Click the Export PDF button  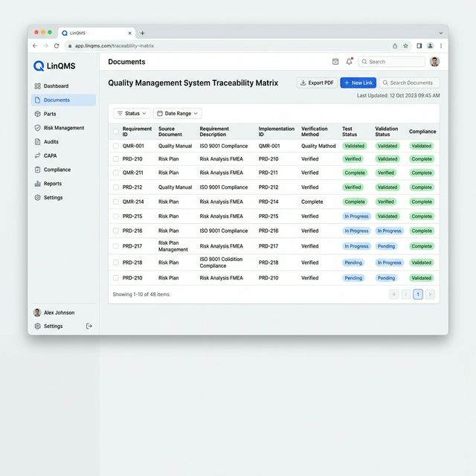tap(317, 83)
